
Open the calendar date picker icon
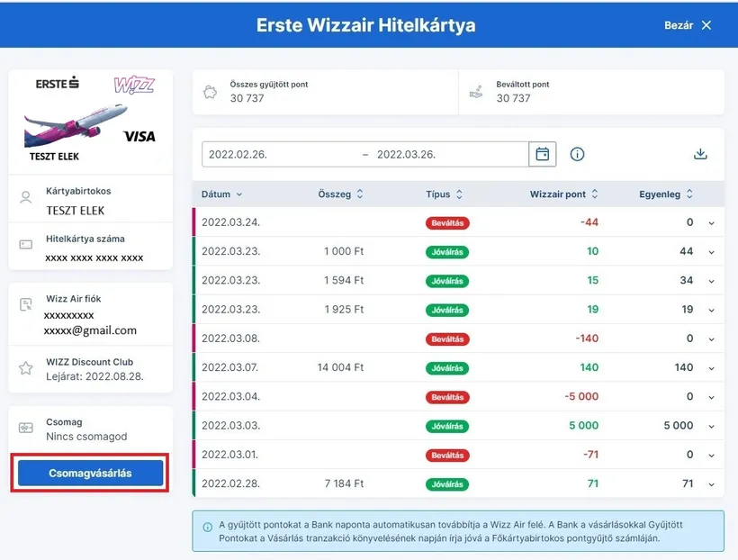point(543,154)
